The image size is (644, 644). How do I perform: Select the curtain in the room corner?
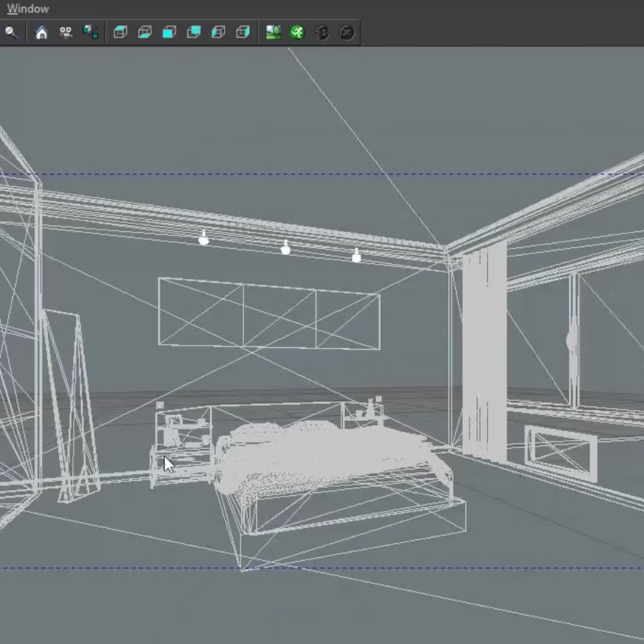click(x=484, y=351)
